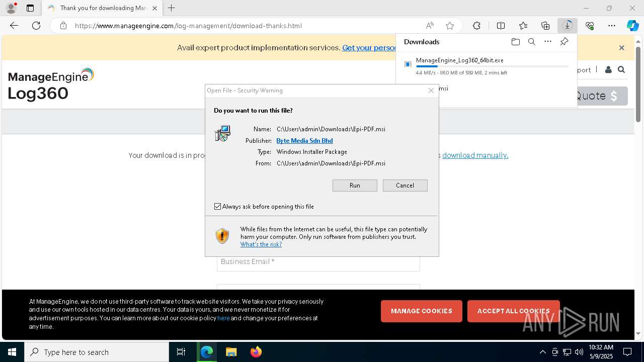Viewport: 644px width, 362px height.
Task: Click MANAGE COOKIES button
Action: 422,311
